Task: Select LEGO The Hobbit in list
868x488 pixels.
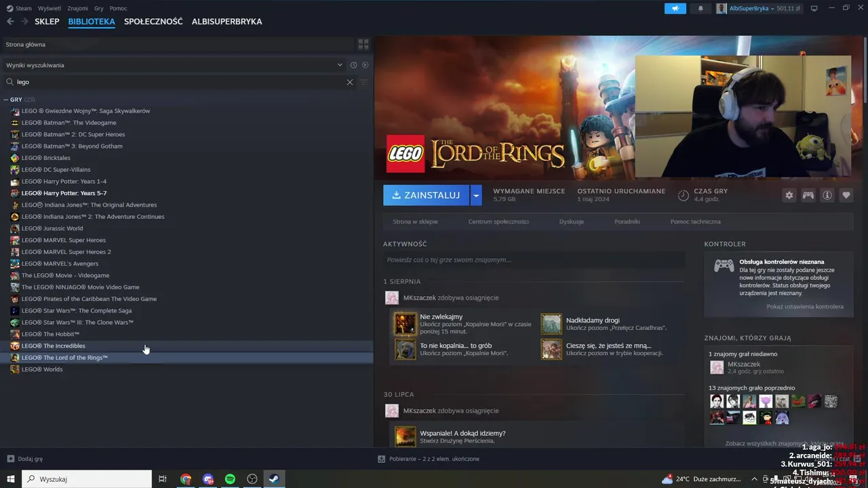Action: [186, 334]
